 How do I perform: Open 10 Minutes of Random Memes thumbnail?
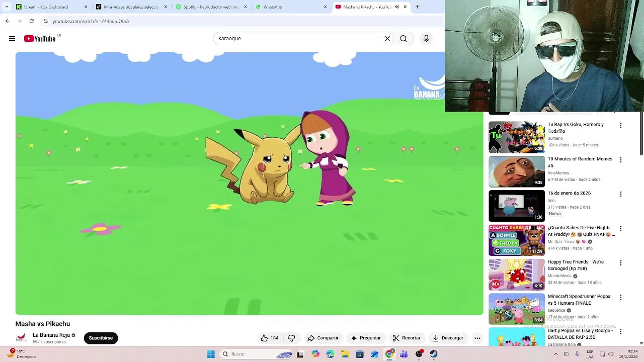(517, 171)
